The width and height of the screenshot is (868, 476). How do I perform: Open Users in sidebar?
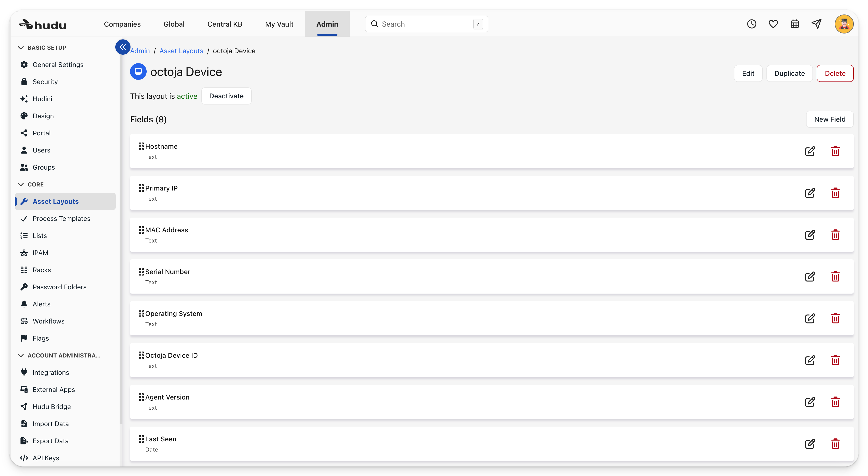[65, 150]
